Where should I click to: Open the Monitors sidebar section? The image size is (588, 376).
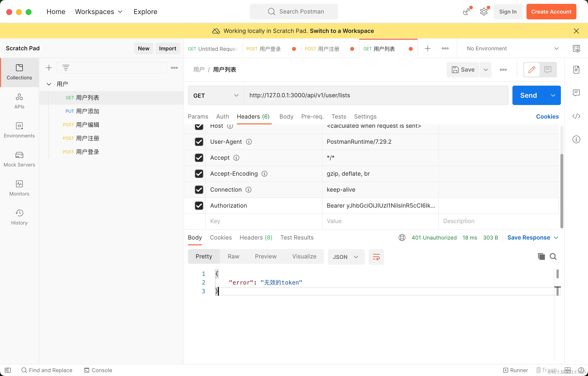(19, 188)
